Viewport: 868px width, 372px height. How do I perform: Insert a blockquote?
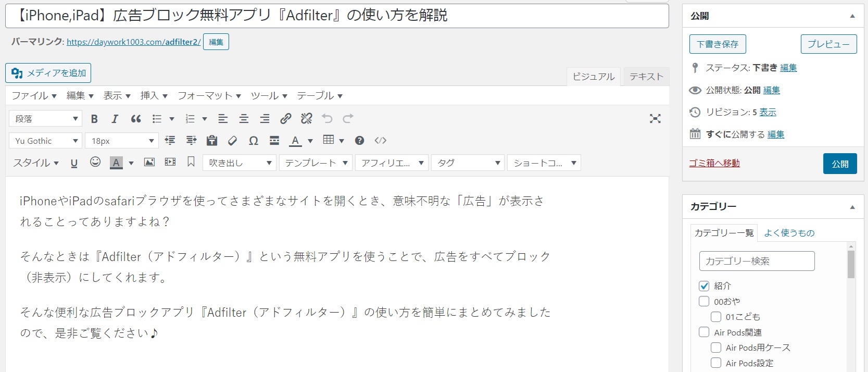tap(136, 119)
